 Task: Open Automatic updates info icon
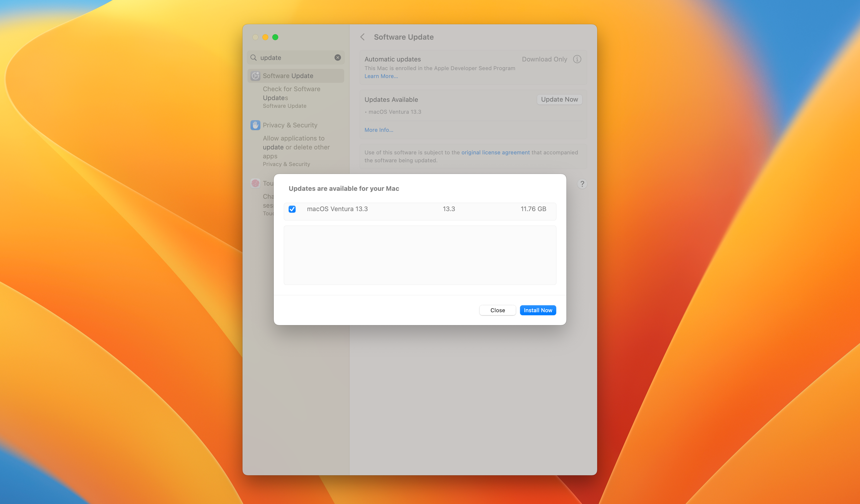577,59
